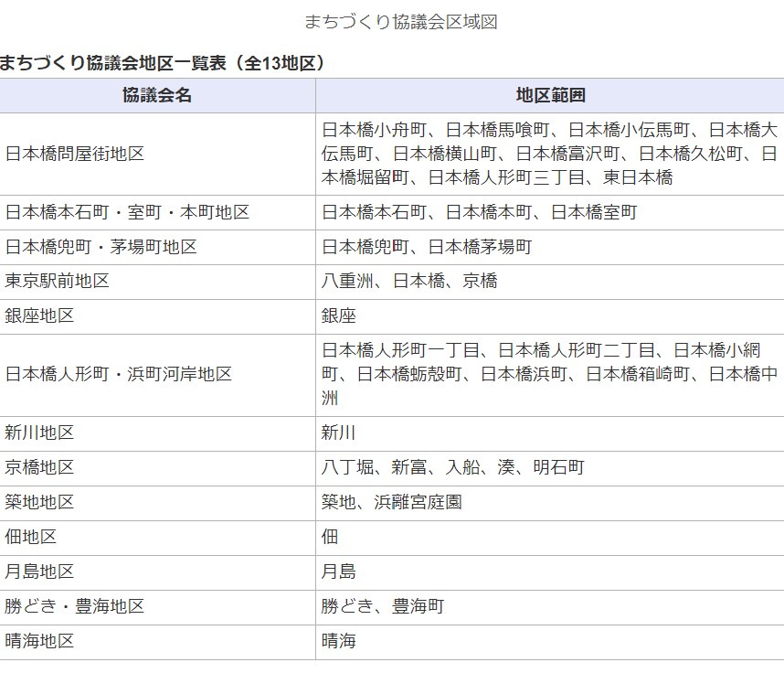Screen dimensions: 784x673
Task: Click the 地区範囲 column header
Action: pyautogui.click(x=549, y=95)
